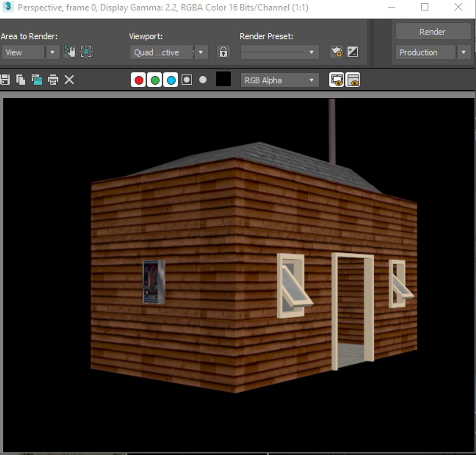The width and height of the screenshot is (476, 455).
Task: Open the Area to Render View dropdown
Action: click(x=30, y=52)
